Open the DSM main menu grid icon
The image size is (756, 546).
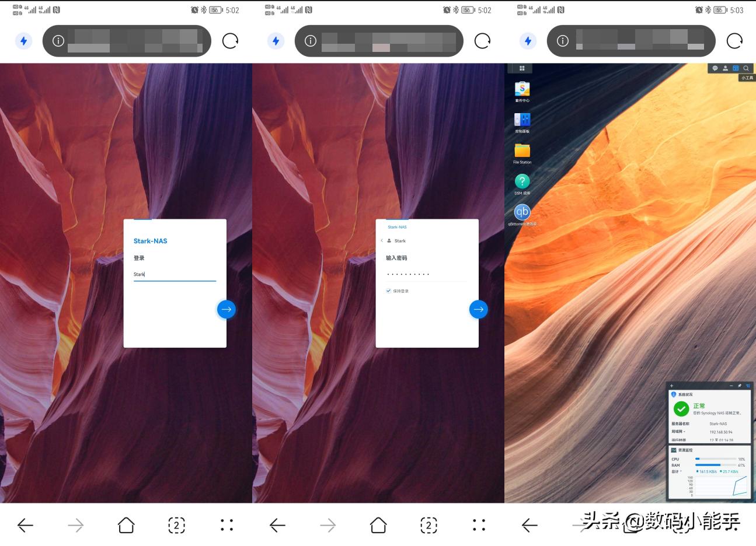521,68
